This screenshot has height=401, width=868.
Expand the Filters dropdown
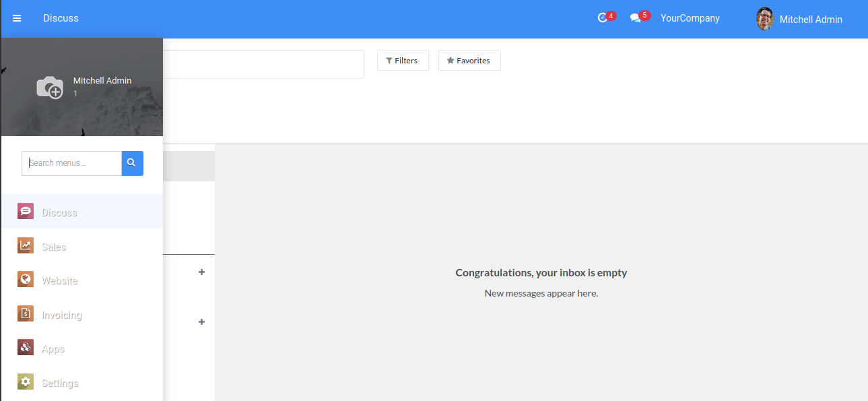coord(402,61)
